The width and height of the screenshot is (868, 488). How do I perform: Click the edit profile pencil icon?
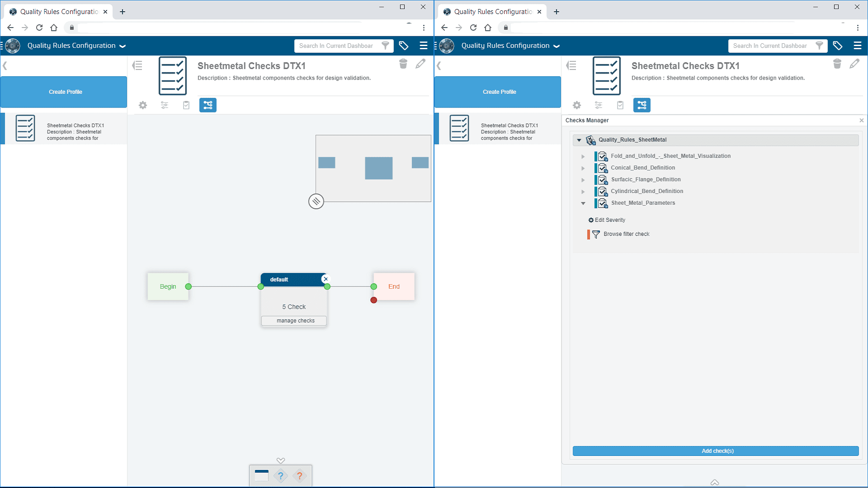tap(421, 64)
